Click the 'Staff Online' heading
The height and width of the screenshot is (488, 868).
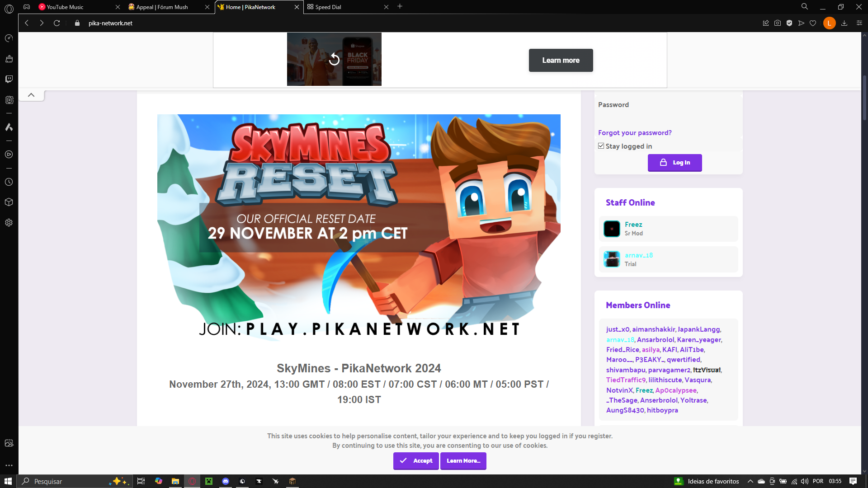tap(630, 203)
